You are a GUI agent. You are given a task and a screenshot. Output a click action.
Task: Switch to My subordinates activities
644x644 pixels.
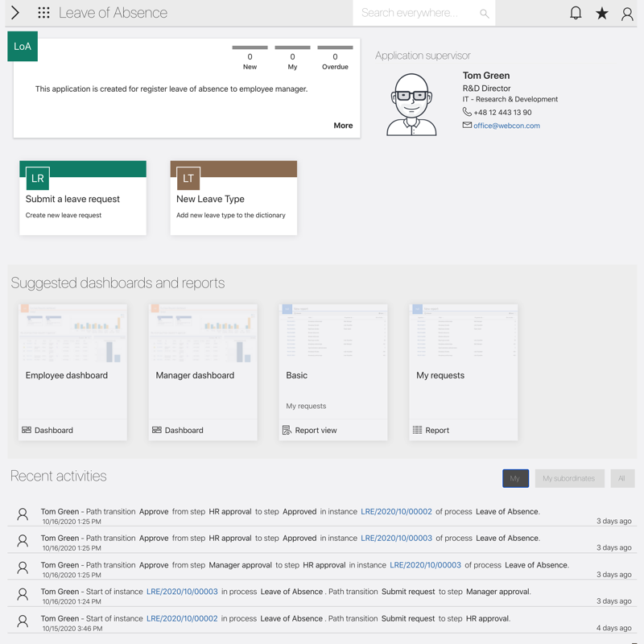[568, 478]
